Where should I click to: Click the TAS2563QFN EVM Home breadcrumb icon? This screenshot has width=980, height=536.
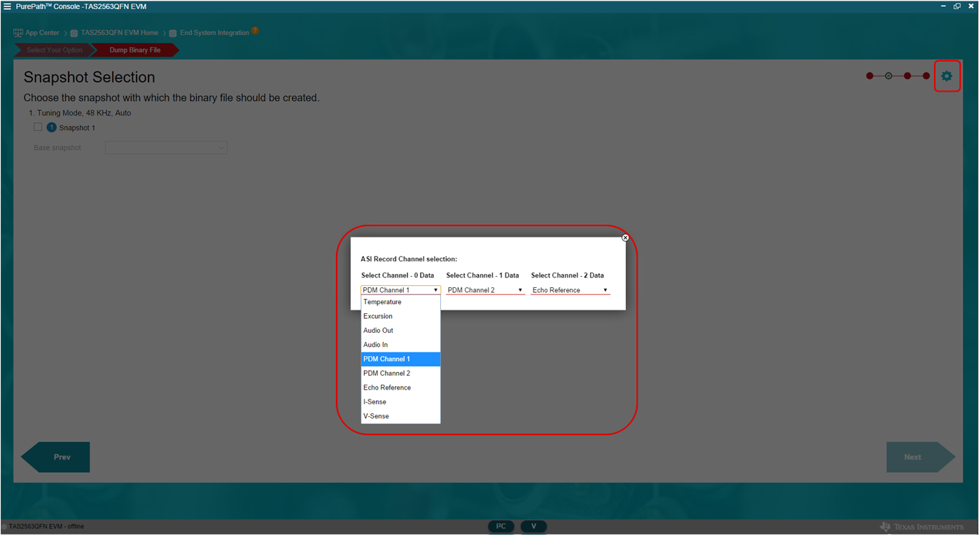(x=73, y=33)
